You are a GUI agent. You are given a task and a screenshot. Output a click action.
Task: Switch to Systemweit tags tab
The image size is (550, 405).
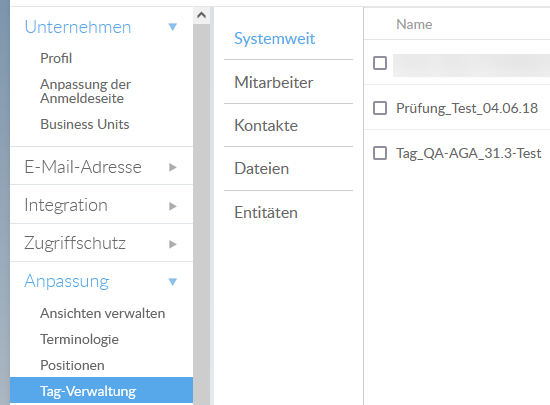tap(275, 39)
